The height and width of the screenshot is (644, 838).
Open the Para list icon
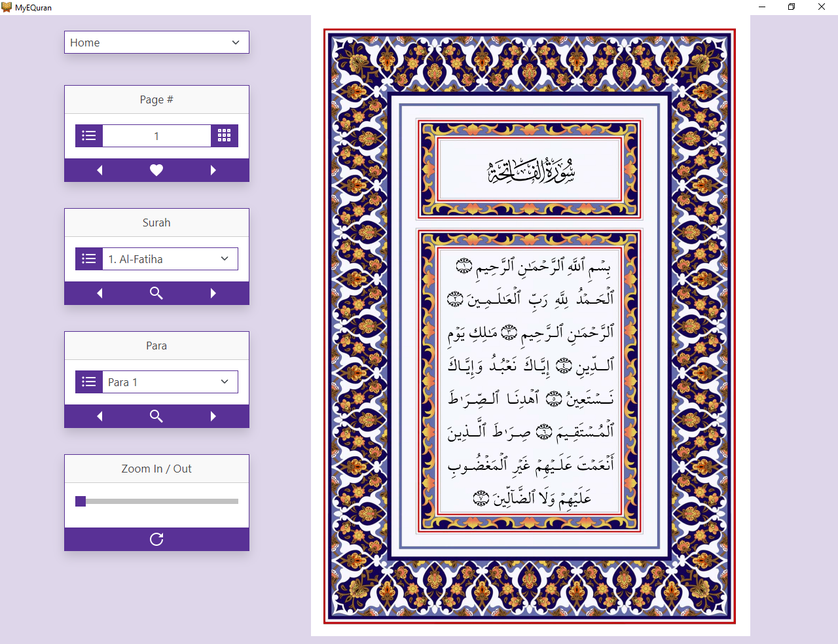click(89, 382)
